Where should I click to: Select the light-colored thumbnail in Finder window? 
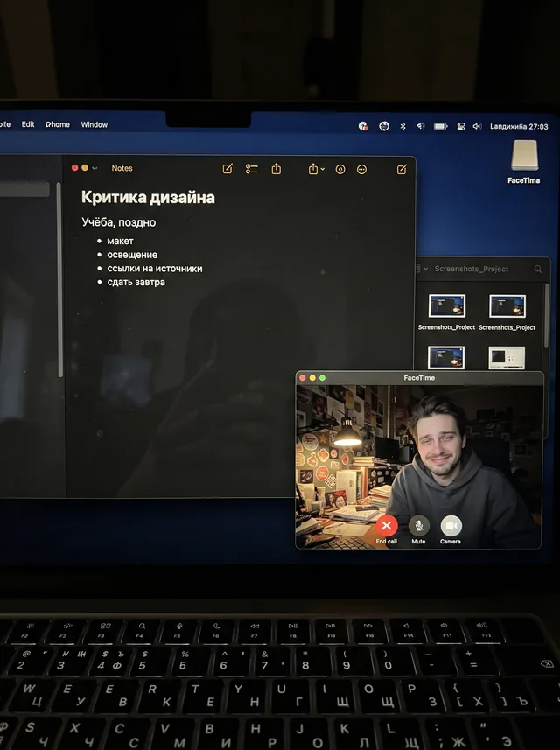coord(507,358)
